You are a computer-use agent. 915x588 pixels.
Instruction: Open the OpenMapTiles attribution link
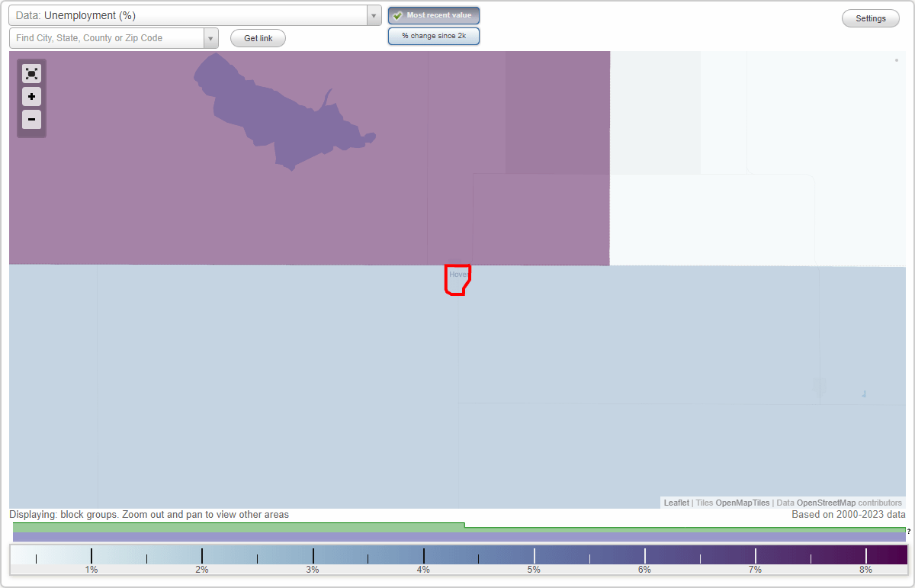(x=742, y=503)
